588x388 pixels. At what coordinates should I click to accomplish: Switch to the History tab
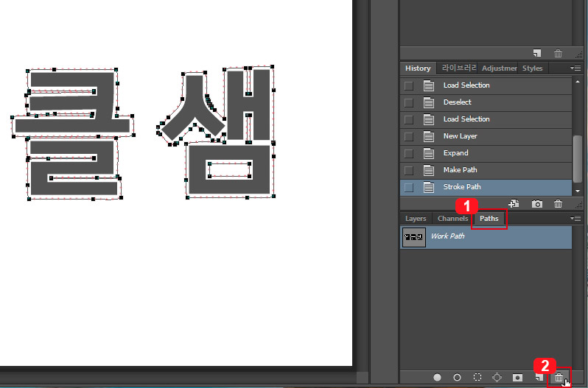point(418,68)
